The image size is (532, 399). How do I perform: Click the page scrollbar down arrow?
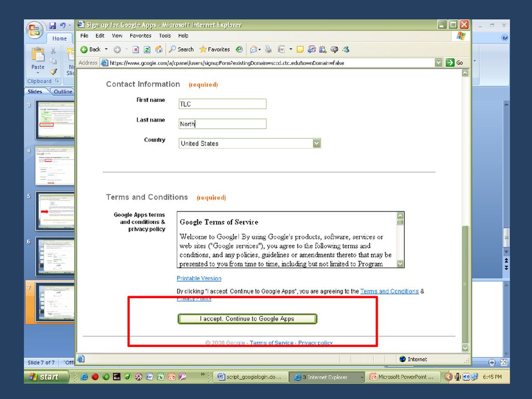465,348
